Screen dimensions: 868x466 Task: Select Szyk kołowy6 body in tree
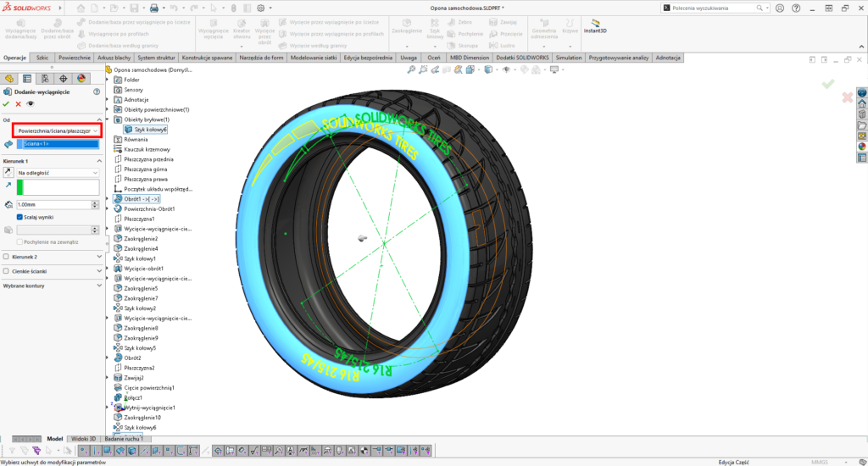(146, 130)
